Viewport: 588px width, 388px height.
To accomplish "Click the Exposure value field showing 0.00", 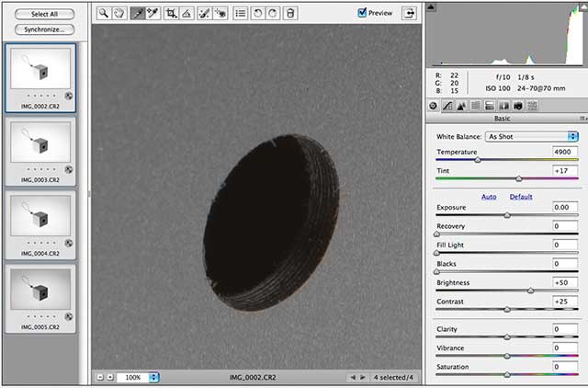I will pos(565,207).
